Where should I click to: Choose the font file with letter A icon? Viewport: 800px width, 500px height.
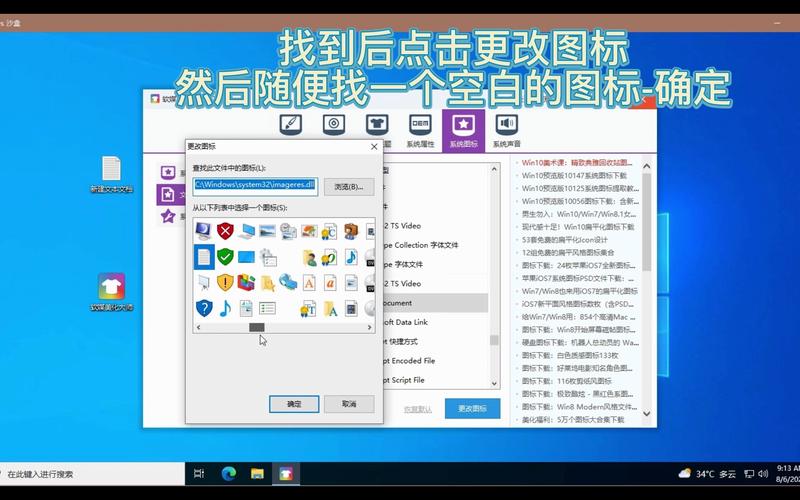(x=309, y=282)
